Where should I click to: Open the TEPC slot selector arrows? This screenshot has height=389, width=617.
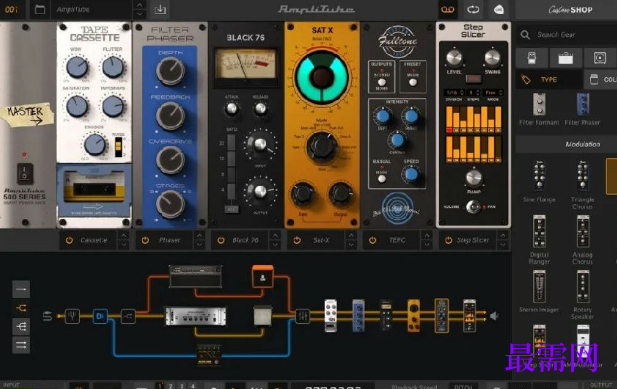point(427,240)
